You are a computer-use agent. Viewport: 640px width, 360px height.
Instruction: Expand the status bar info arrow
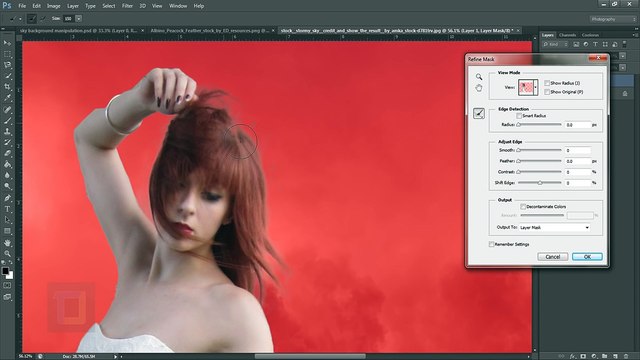(x=116, y=356)
